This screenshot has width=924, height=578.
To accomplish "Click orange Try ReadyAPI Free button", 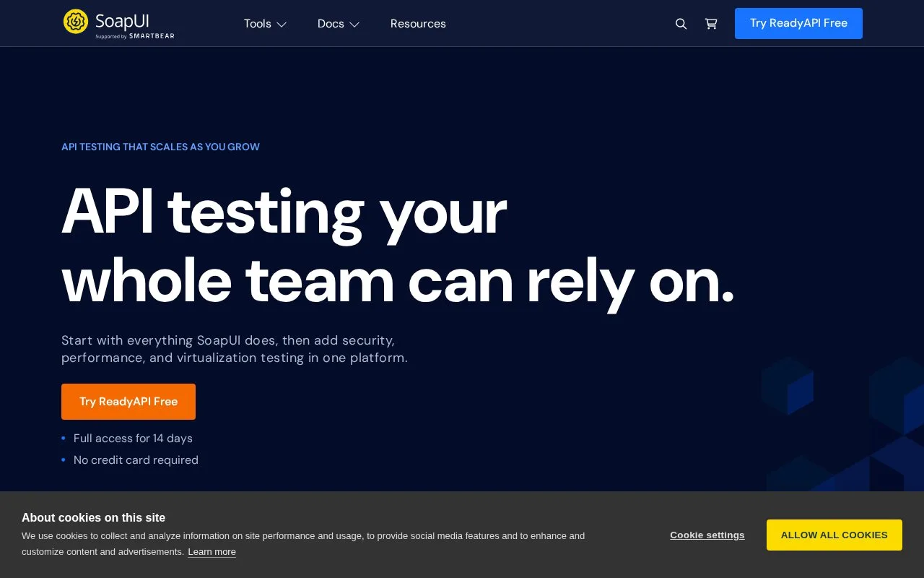I will coord(128,402).
